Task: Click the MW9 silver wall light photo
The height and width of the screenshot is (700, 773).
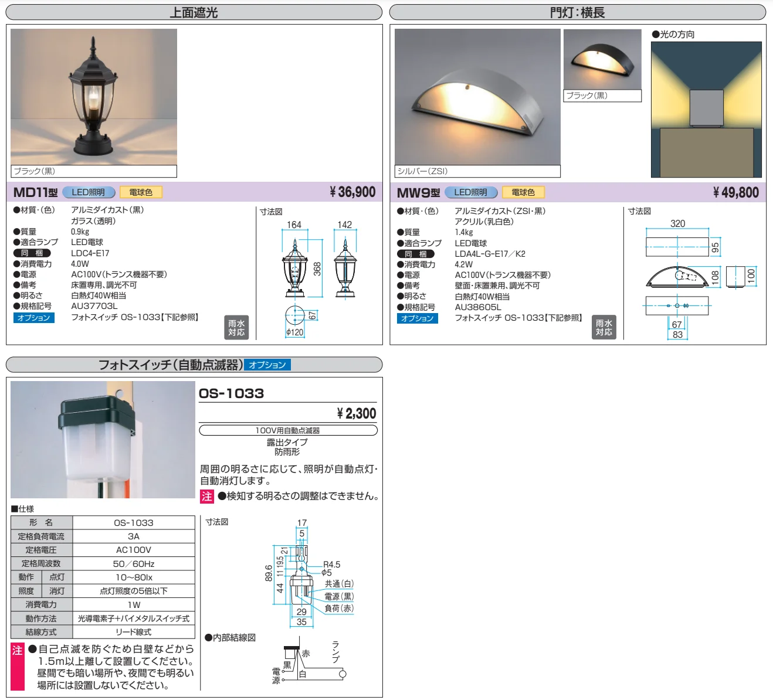Action: click(477, 97)
